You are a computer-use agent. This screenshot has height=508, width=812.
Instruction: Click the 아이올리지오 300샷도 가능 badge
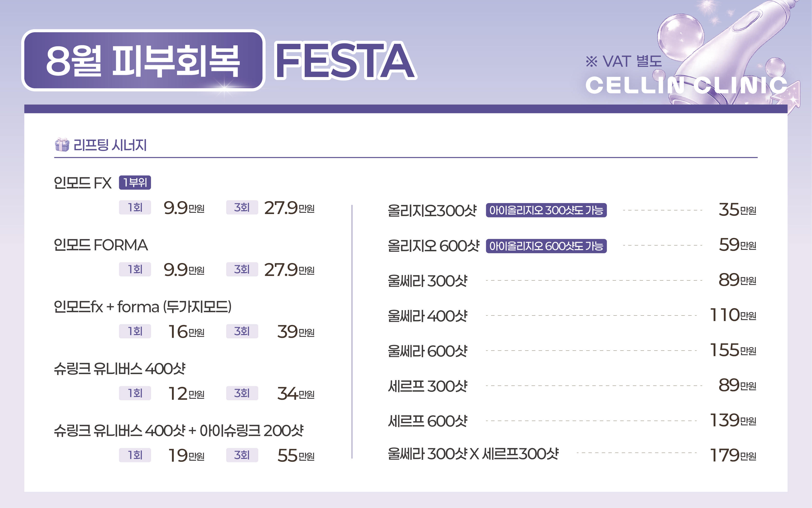[546, 210]
